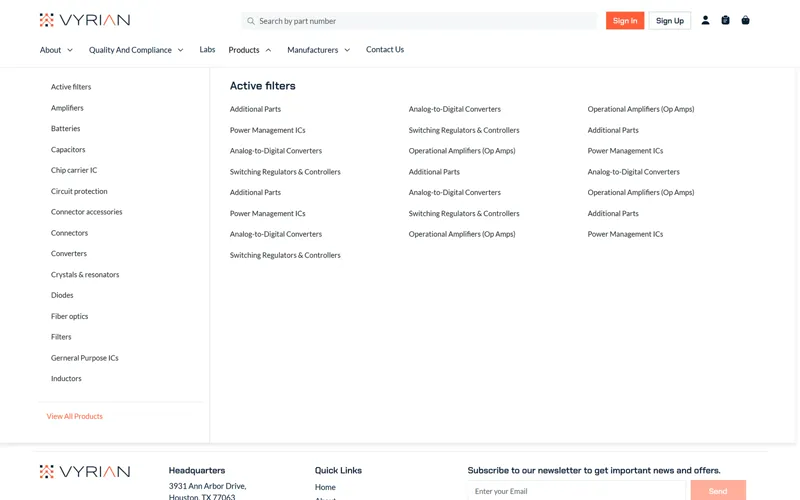Expand the Quality And Compliance chevron
The image size is (800, 500).
(x=181, y=50)
